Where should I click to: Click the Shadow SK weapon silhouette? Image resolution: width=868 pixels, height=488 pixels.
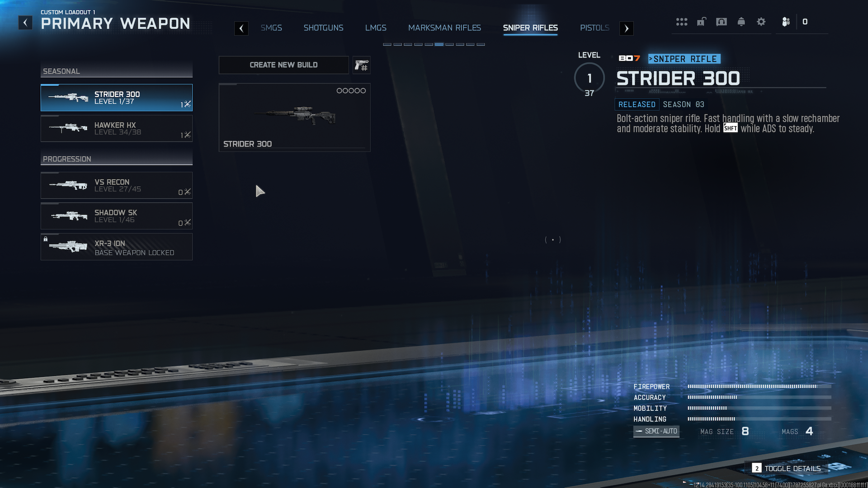coord(68,216)
